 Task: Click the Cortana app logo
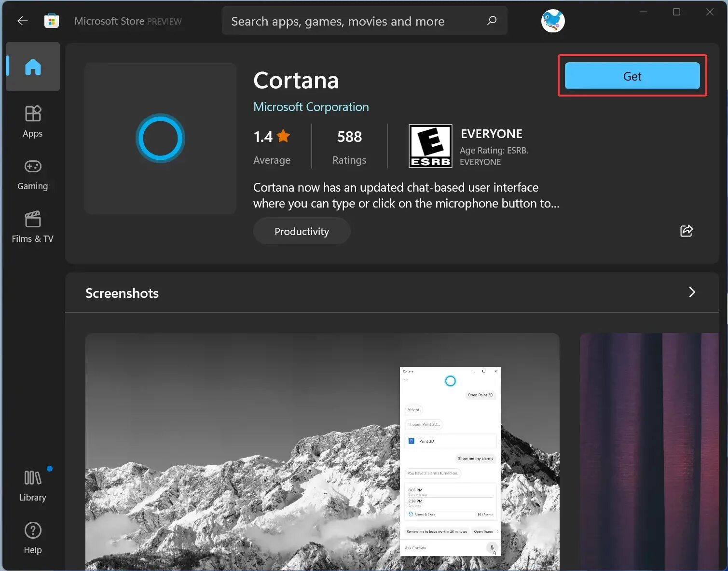coord(160,139)
